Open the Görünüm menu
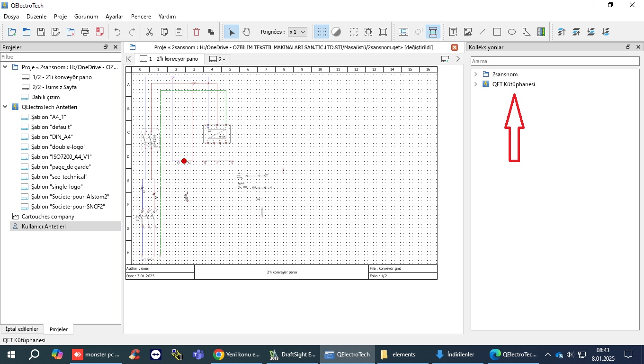This screenshot has height=364, width=644. 86,17
